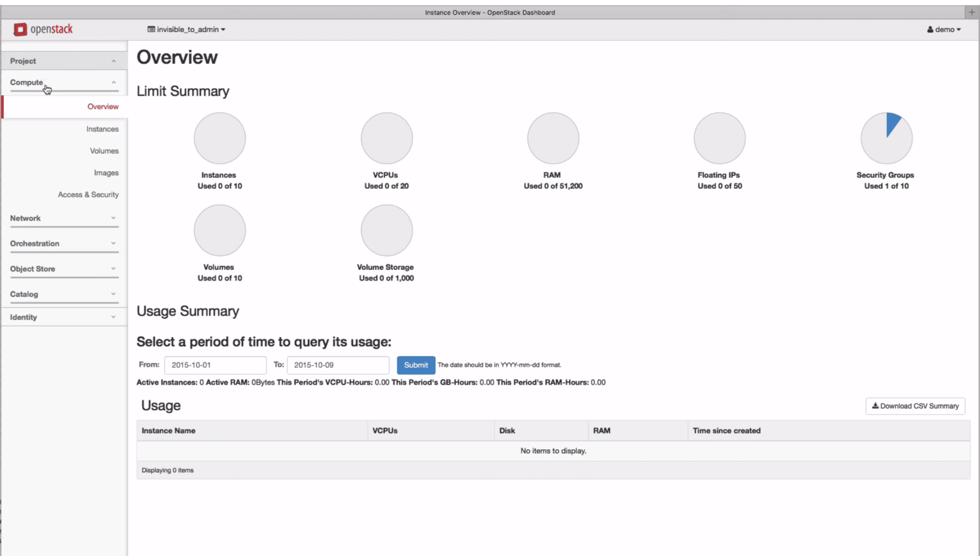Collapse the Compute section
Viewport: 980px width, 556px height.
coord(64,82)
